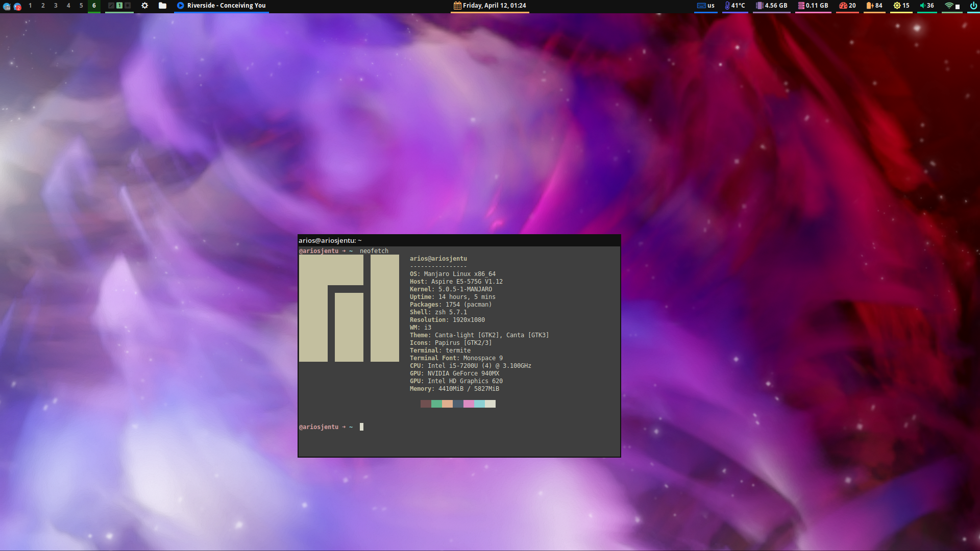Click the 41°C temperature reading
Screen dimensions: 980x551
tap(738, 6)
